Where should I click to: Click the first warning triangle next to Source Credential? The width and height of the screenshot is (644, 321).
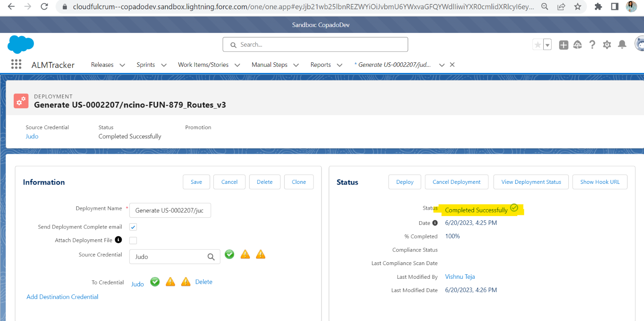(245, 254)
